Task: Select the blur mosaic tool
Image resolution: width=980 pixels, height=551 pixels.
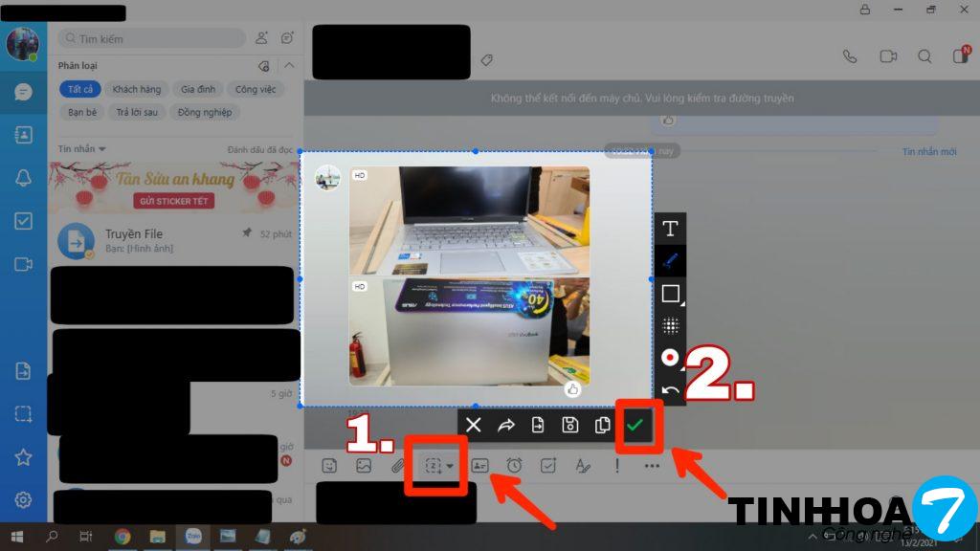Action: [x=671, y=325]
